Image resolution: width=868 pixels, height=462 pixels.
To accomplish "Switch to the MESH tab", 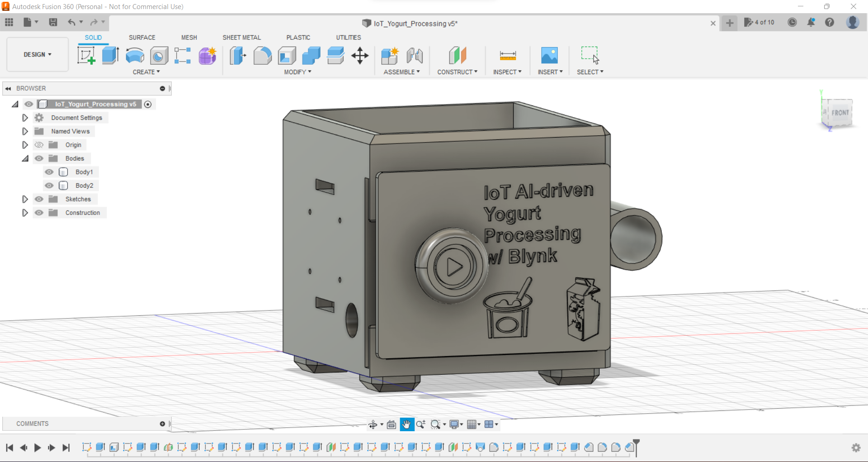I will [x=189, y=38].
